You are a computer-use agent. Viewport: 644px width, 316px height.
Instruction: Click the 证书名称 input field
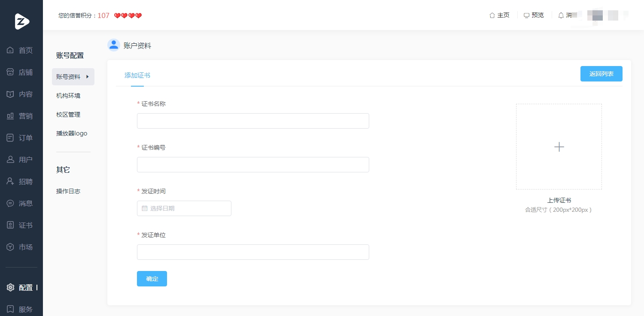pos(253,121)
